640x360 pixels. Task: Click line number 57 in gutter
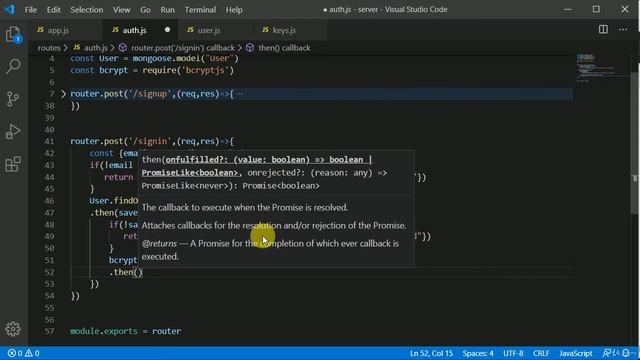[x=49, y=331]
